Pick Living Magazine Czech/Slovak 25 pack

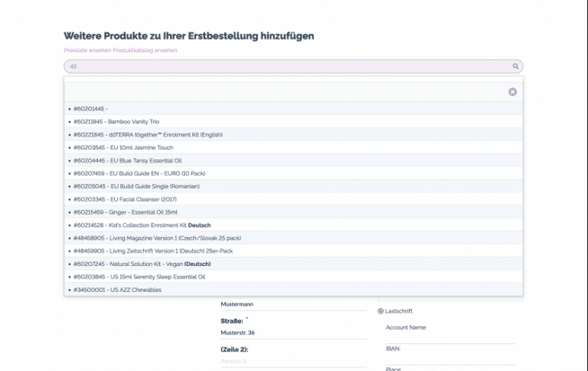click(x=176, y=238)
